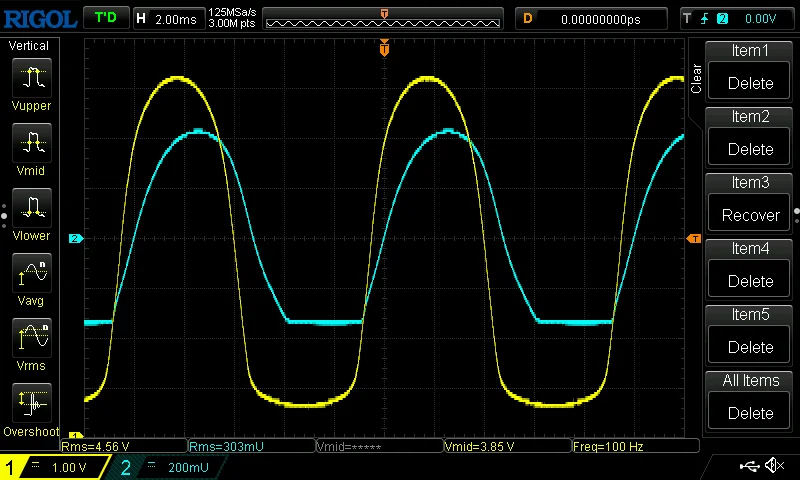Select the Vlower measurement icon
The width and height of the screenshot is (800, 480).
pos(33,209)
